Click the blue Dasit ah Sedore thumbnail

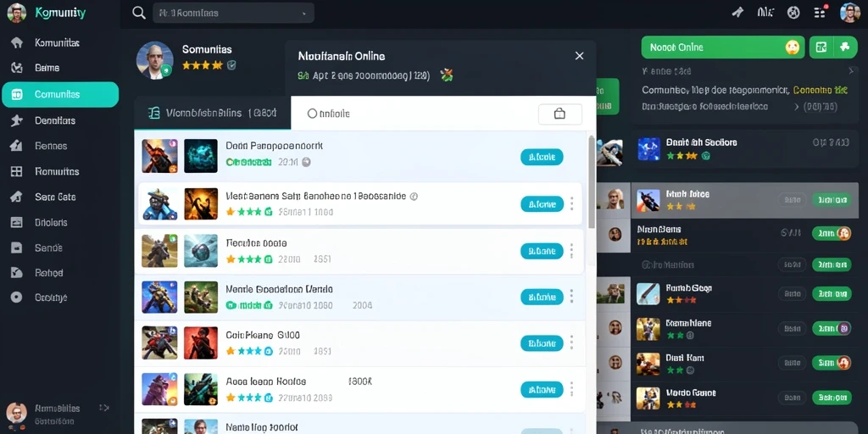click(648, 149)
